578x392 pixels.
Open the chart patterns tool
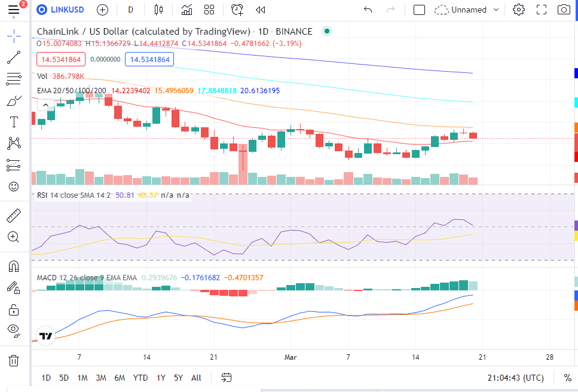(x=14, y=143)
